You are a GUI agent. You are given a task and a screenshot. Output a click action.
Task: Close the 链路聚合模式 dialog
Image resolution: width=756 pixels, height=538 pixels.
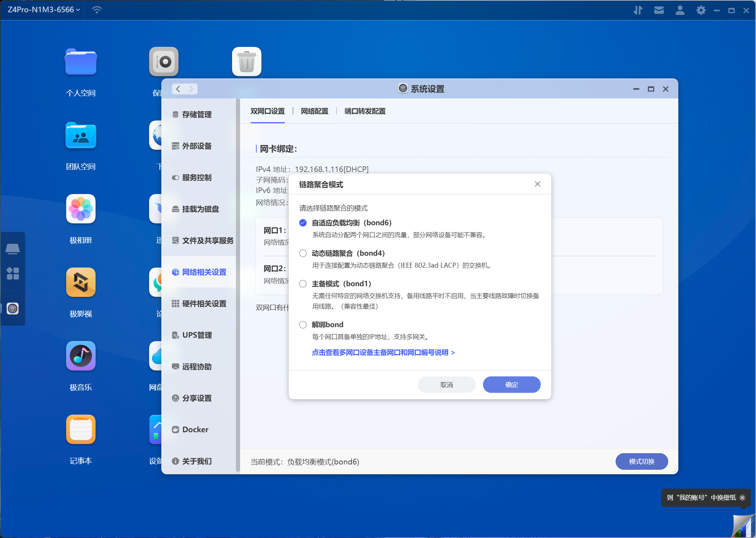538,184
